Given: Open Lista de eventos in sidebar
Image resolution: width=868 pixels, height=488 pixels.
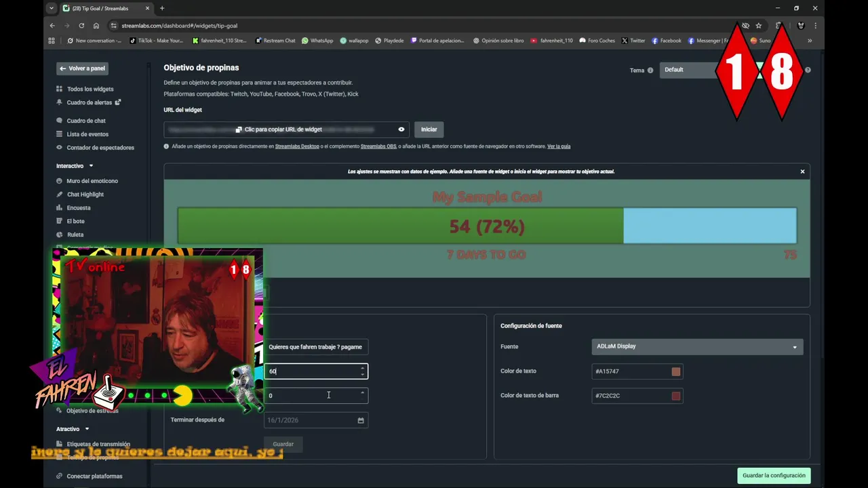Looking at the screenshot, I should point(87,134).
